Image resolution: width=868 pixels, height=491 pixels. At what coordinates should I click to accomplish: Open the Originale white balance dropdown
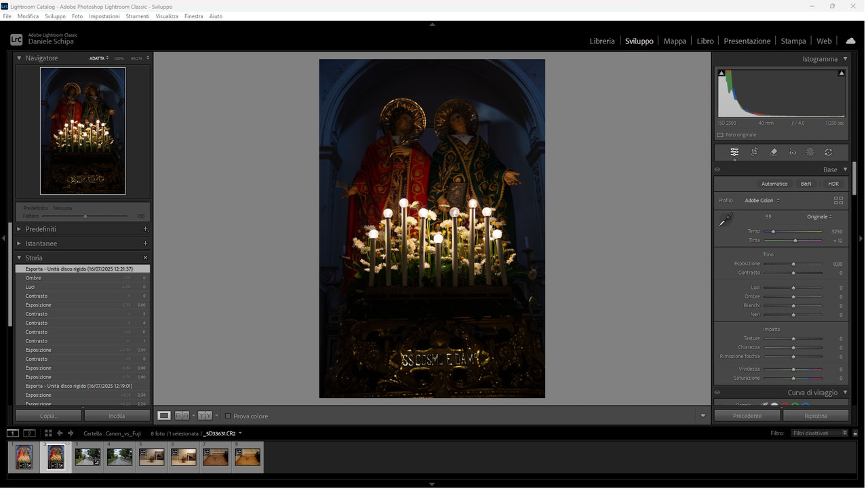click(819, 217)
